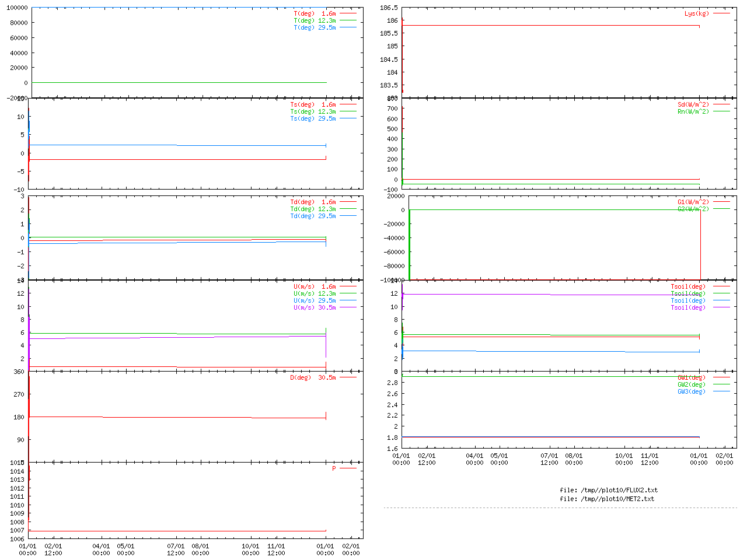The height and width of the screenshot is (560, 747).
Task: Pick the 'Td(deg) 1.6m' legend text
Action: [x=313, y=202]
